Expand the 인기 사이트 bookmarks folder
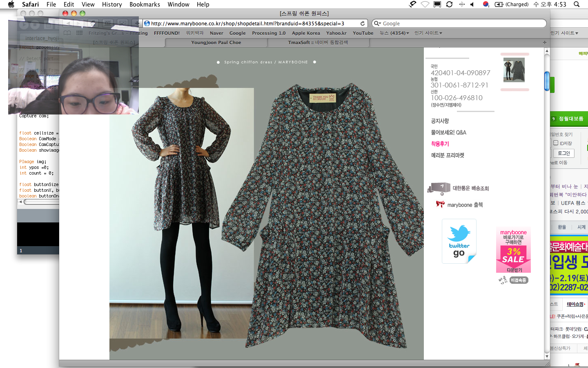Viewport: 588px width, 368px height. [428, 33]
